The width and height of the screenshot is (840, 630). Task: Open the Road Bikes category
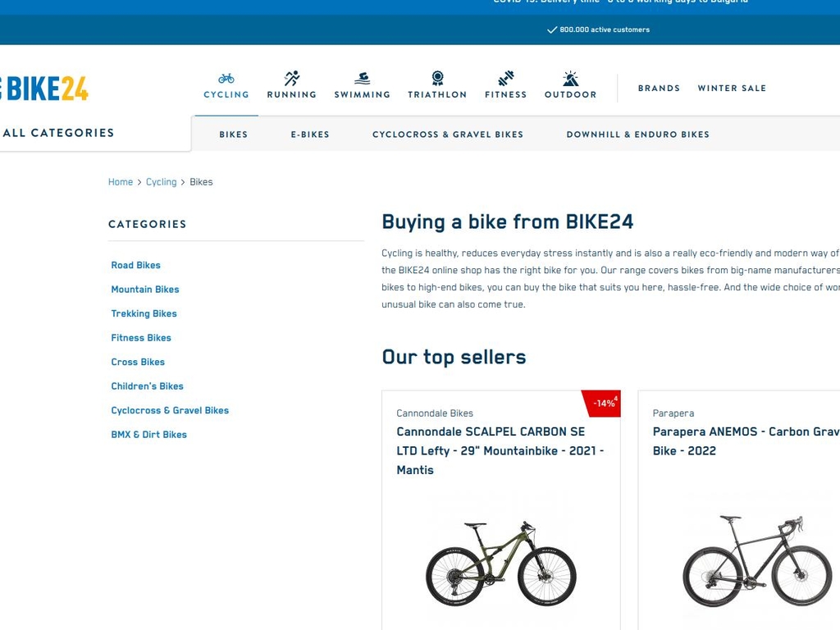(x=136, y=265)
